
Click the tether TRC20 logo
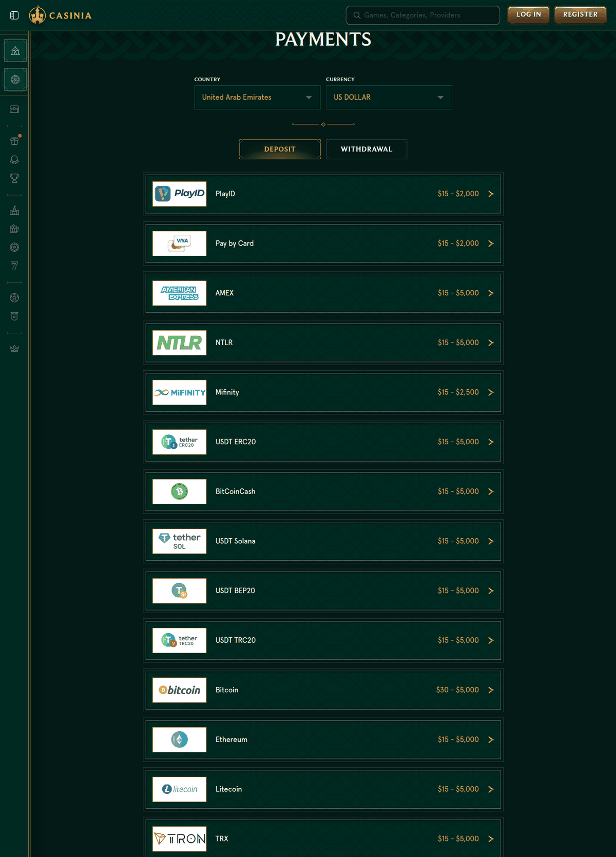(180, 640)
